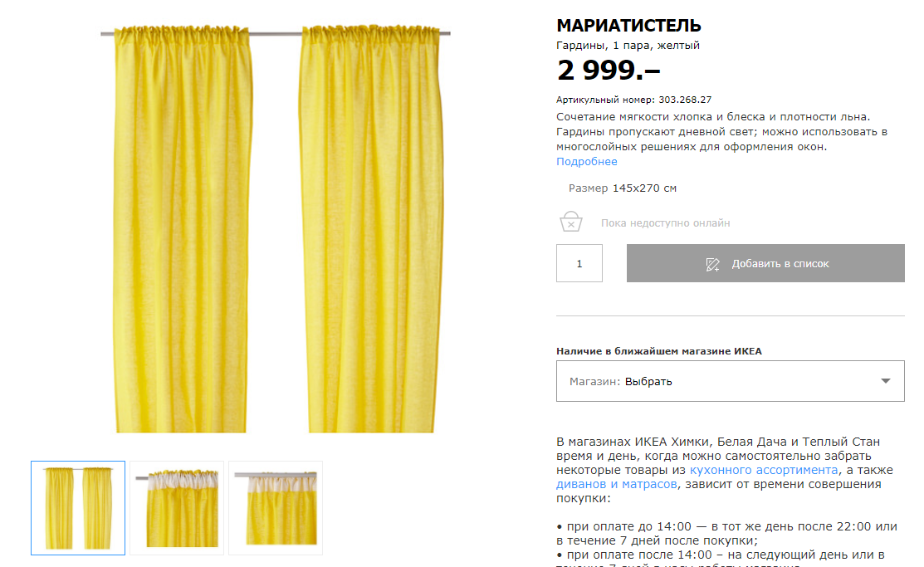Viewport: 924px width, 567px height.
Task: Click the quantity input field
Action: point(579,263)
